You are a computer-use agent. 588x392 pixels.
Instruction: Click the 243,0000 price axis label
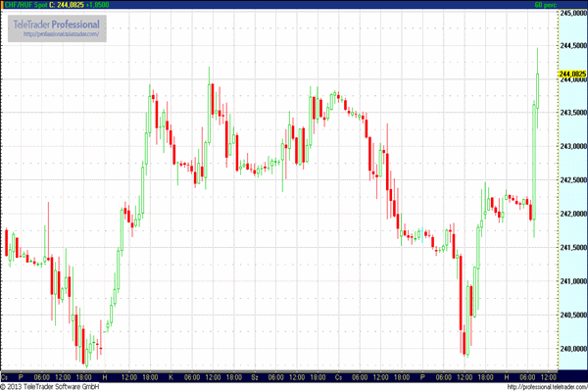coord(571,147)
